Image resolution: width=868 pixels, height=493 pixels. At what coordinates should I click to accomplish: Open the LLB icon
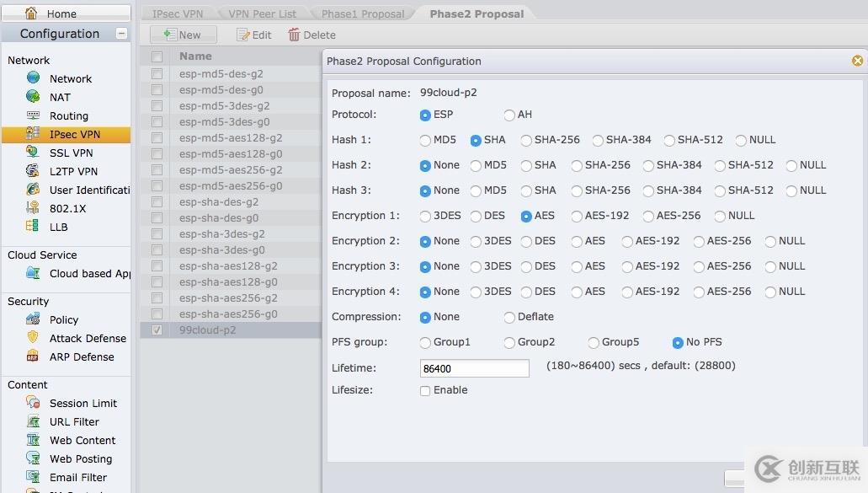coord(32,226)
